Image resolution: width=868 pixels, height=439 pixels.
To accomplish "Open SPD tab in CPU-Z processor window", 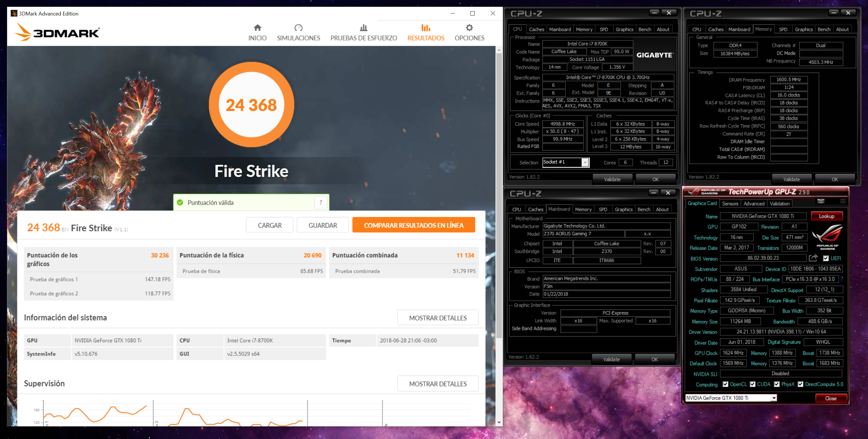I will tap(603, 29).
